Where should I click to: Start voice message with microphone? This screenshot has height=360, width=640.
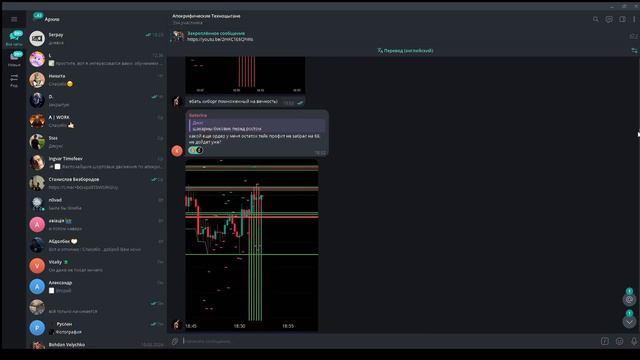[634, 341]
